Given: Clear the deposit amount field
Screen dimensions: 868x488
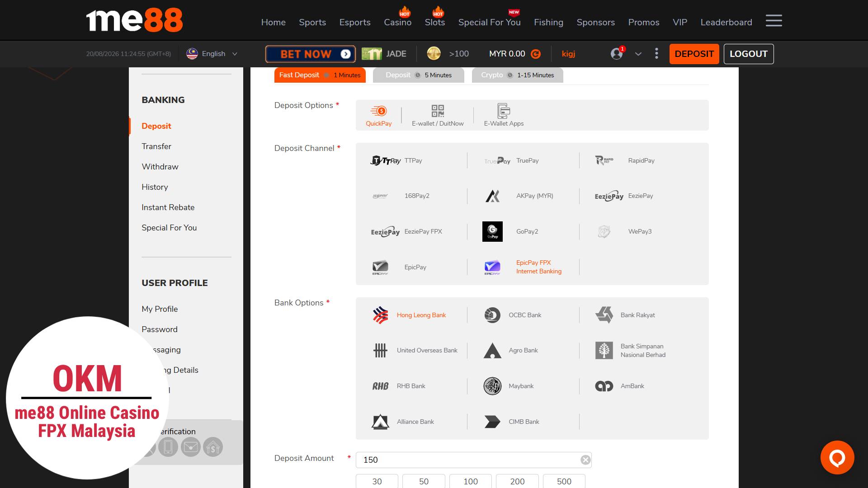Looking at the screenshot, I should [585, 460].
